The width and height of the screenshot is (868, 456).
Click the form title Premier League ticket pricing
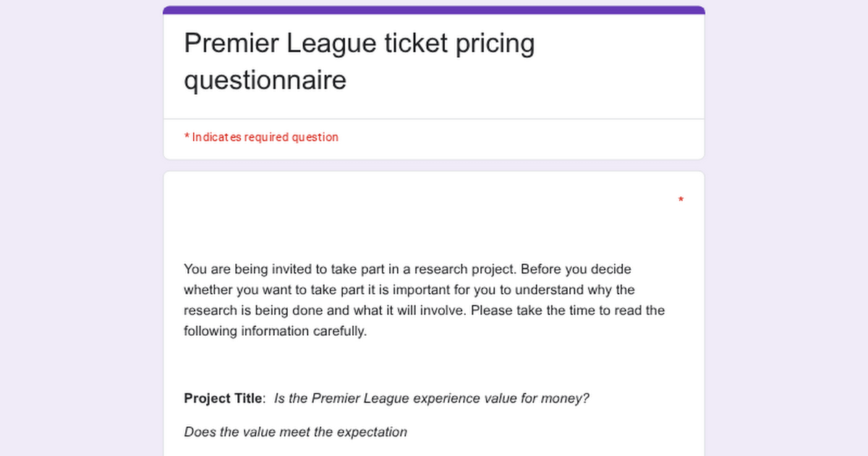359,44
